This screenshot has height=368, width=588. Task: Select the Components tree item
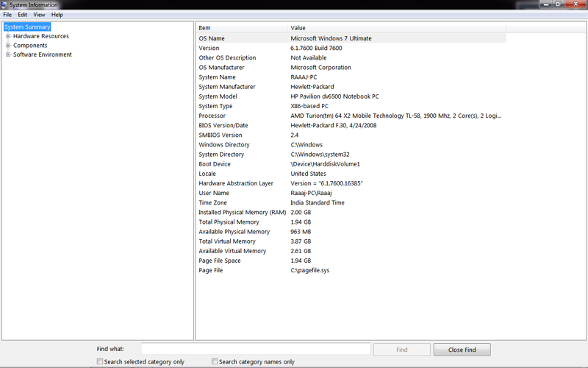pos(30,46)
